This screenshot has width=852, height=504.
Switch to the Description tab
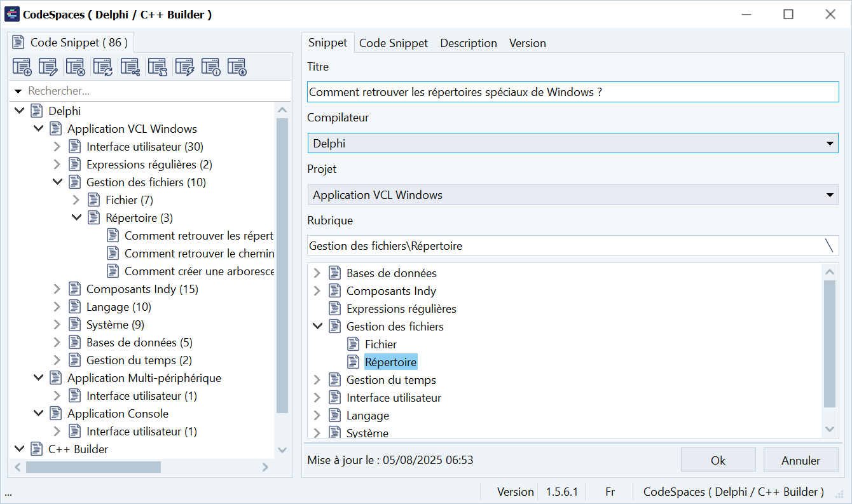click(x=469, y=43)
